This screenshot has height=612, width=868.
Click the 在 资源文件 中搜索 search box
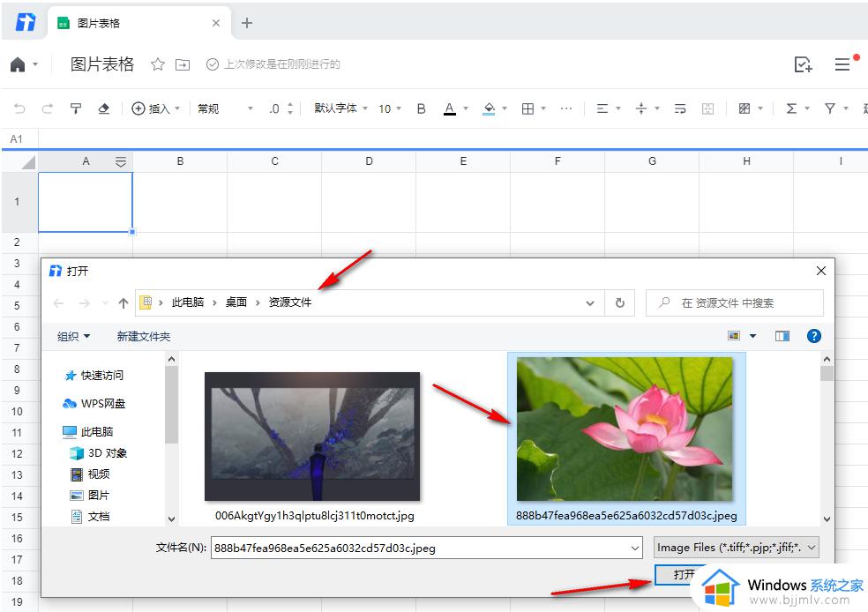point(735,302)
